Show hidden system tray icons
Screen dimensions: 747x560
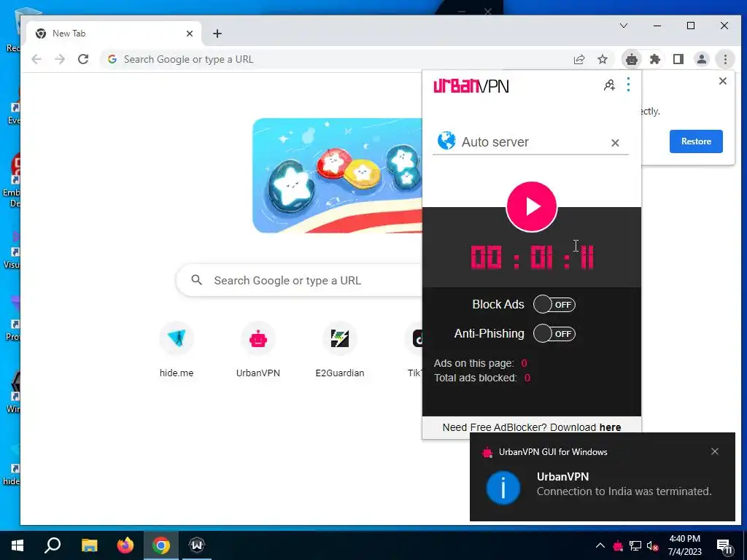(x=600, y=545)
